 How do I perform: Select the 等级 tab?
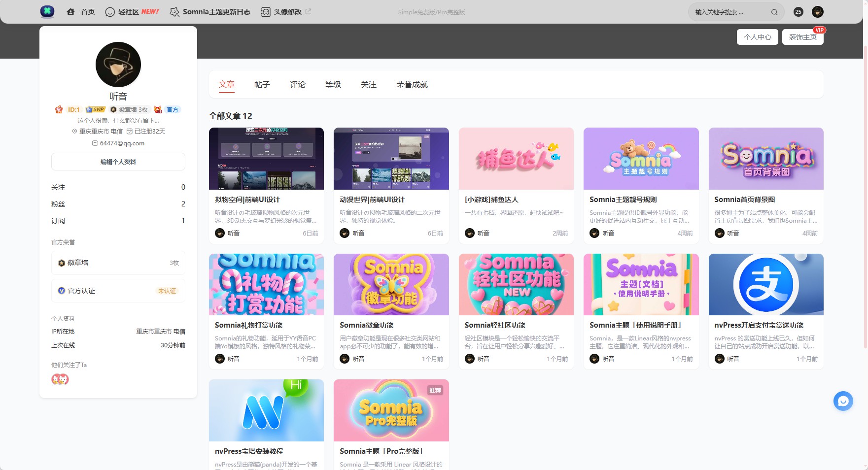pos(333,84)
